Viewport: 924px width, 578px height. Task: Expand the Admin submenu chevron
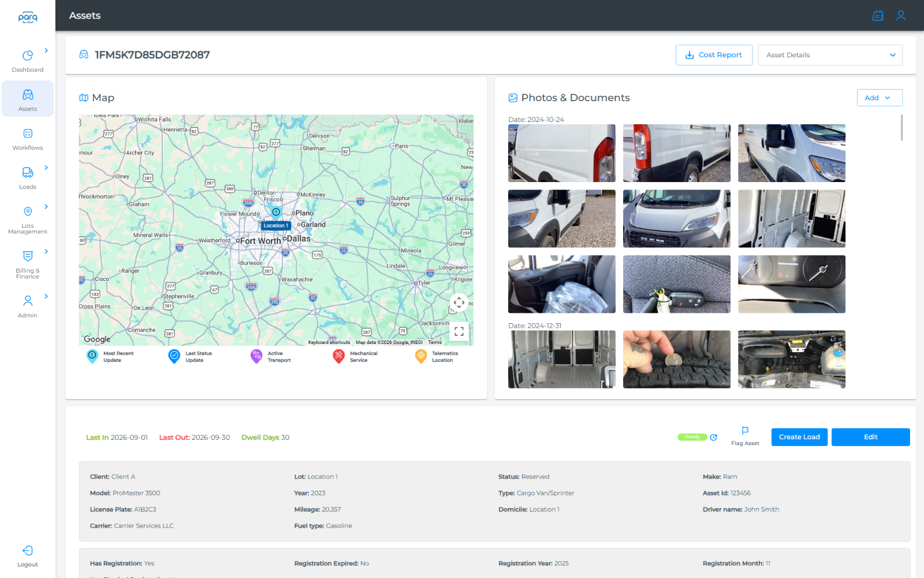[46, 296]
